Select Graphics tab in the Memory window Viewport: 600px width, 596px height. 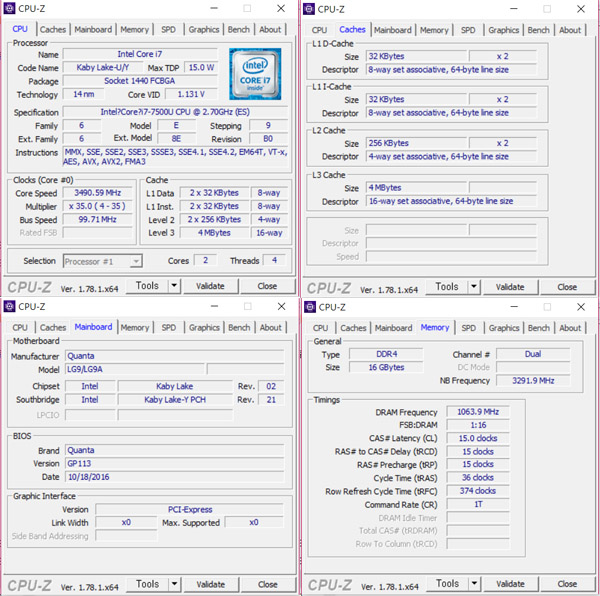pyautogui.click(x=504, y=328)
